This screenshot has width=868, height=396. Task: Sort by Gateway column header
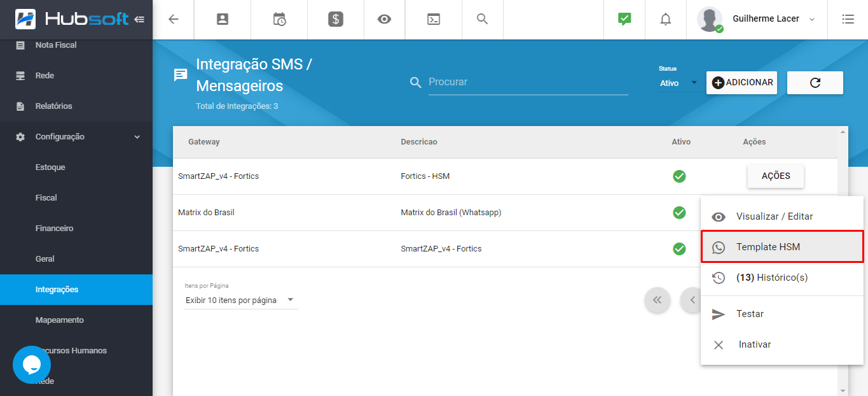coord(203,142)
